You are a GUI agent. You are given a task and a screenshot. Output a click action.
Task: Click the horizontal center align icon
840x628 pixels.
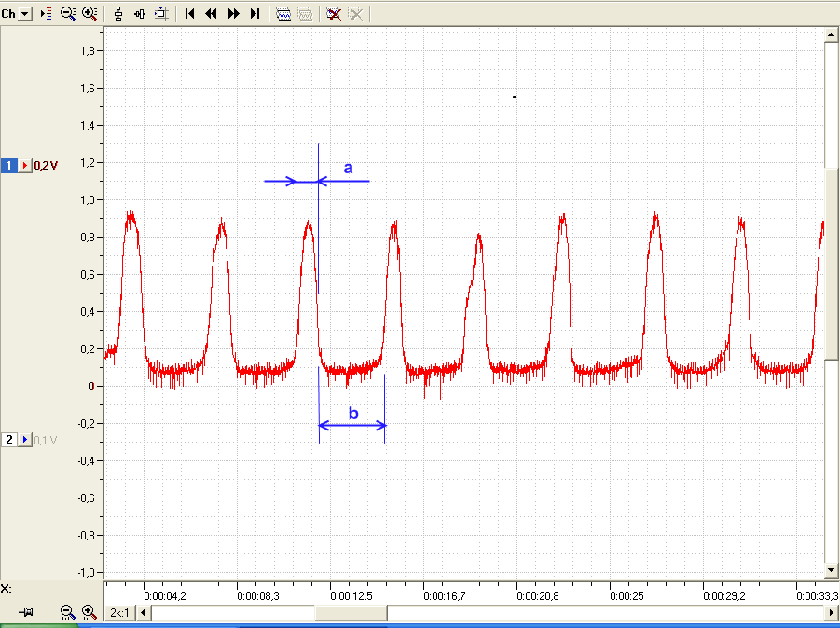(x=140, y=14)
